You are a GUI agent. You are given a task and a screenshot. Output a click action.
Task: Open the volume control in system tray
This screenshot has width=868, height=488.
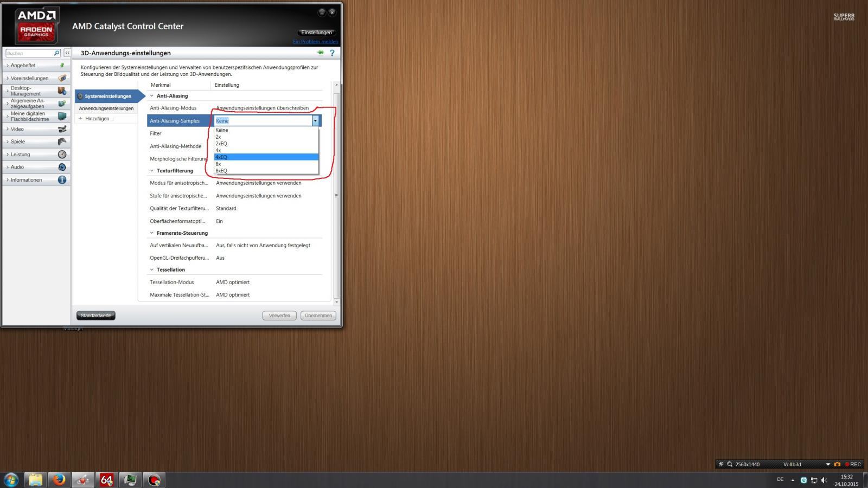coord(824,480)
